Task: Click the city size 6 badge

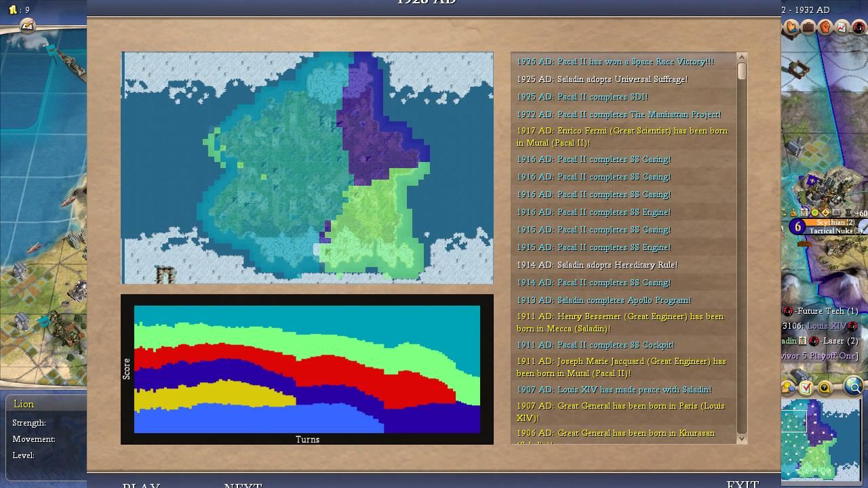Action: coord(798,228)
